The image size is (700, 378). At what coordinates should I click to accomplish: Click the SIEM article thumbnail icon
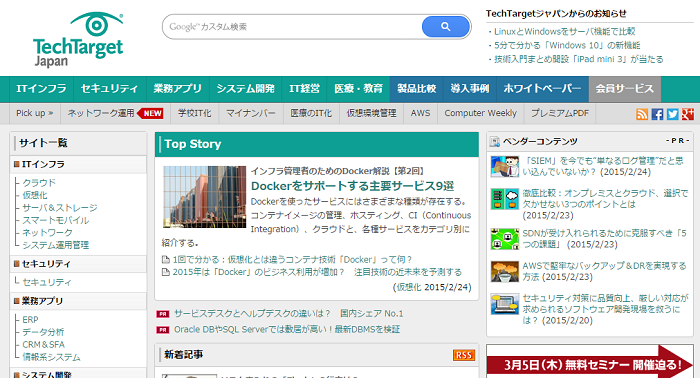504,166
